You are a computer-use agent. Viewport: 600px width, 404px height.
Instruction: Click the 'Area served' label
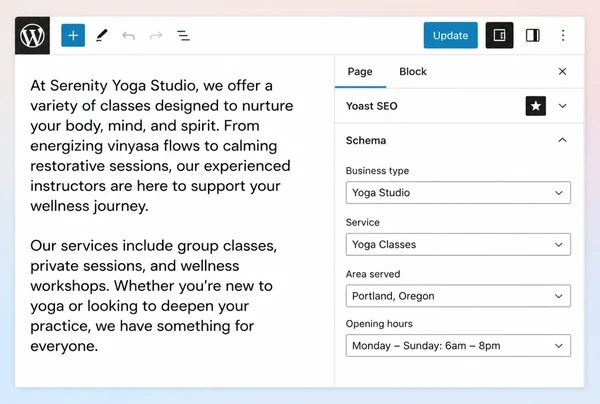coord(373,274)
